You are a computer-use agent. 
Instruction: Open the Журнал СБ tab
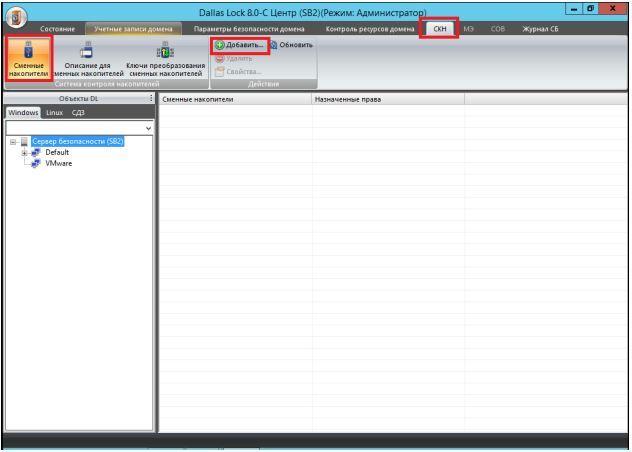[540, 29]
